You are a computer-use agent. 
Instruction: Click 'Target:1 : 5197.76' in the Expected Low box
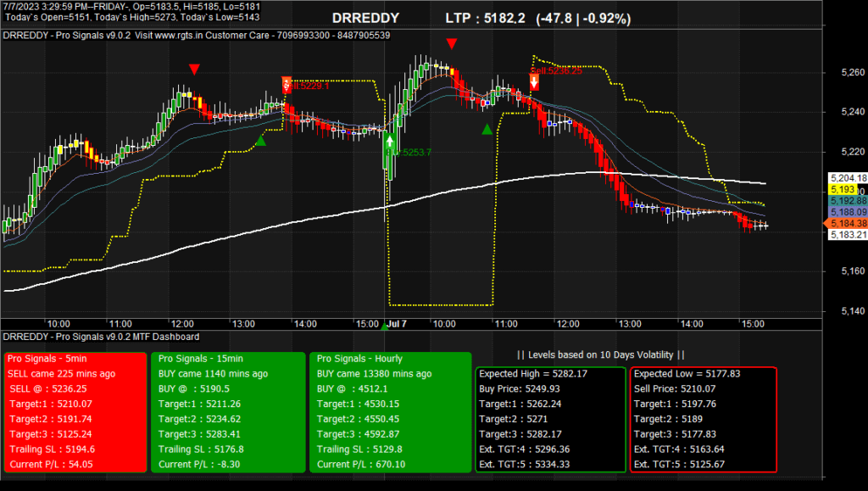(675, 405)
